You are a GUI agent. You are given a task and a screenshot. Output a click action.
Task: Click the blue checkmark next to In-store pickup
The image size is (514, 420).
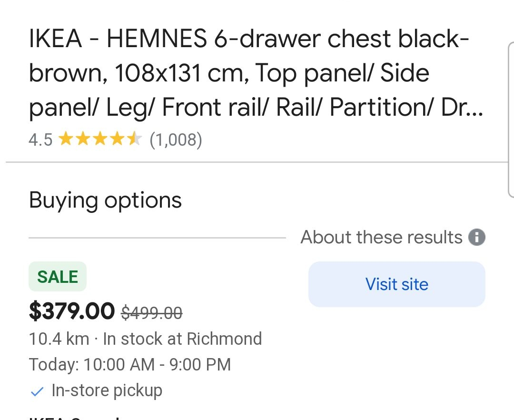pos(37,391)
